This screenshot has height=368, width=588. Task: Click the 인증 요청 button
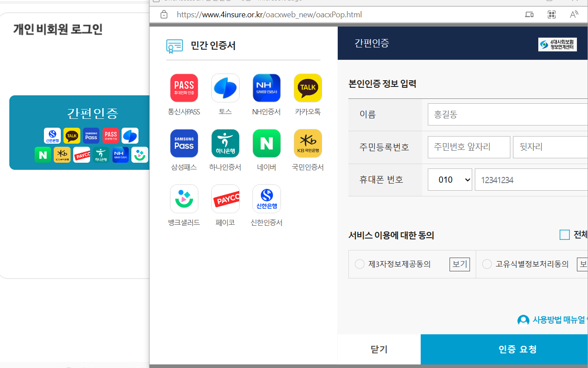(504, 349)
